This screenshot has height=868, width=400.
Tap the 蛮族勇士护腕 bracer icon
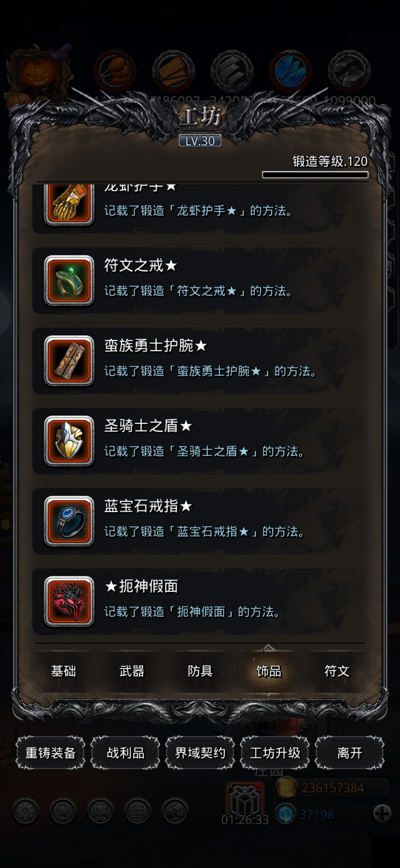coord(69,360)
